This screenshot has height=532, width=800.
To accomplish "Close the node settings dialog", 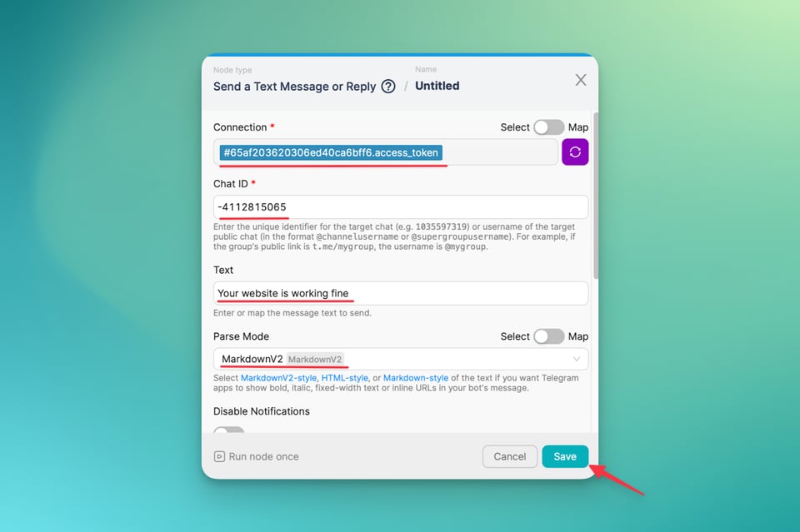I will (581, 80).
